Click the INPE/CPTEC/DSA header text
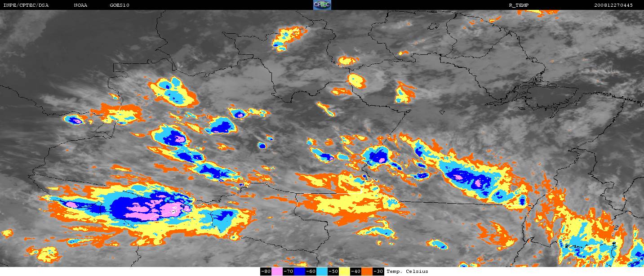 click(x=26, y=5)
